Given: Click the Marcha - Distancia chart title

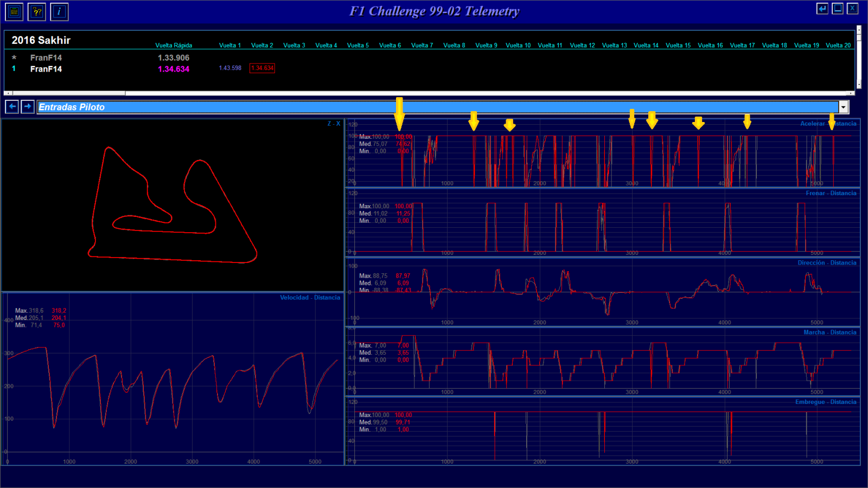Looking at the screenshot, I should click(829, 332).
